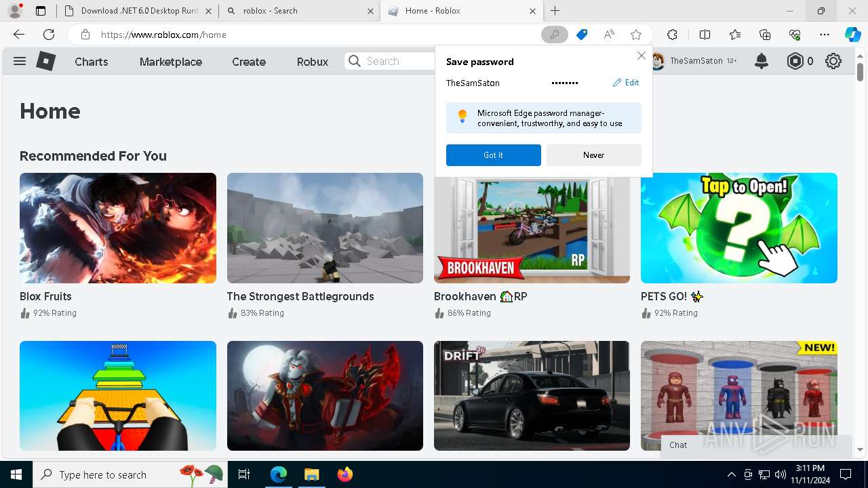Close the Save password popup

coord(642,56)
